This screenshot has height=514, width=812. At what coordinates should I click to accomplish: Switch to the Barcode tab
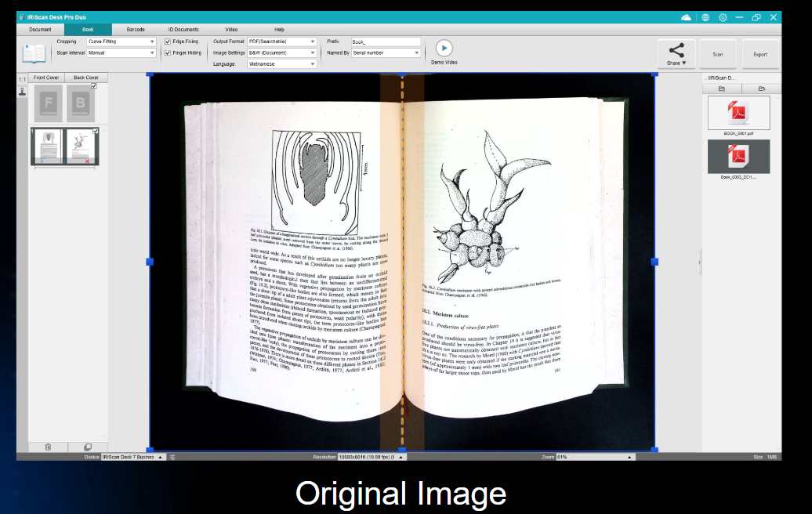point(136,29)
